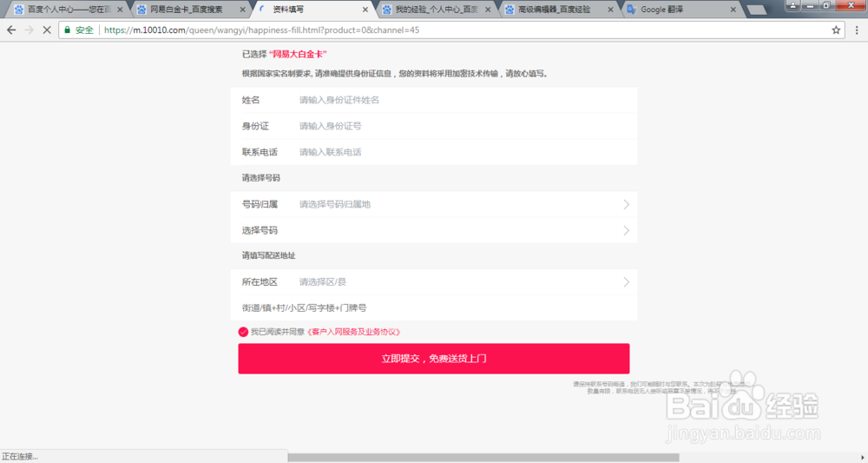The width and height of the screenshot is (868, 463).
Task: Close the 高级编辑器_百度经验 tab
Action: 610,10
